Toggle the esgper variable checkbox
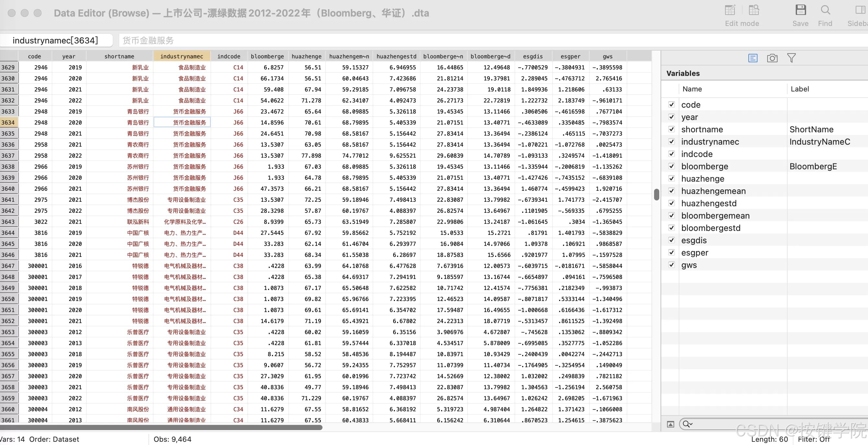This screenshot has height=445, width=868. [x=671, y=252]
